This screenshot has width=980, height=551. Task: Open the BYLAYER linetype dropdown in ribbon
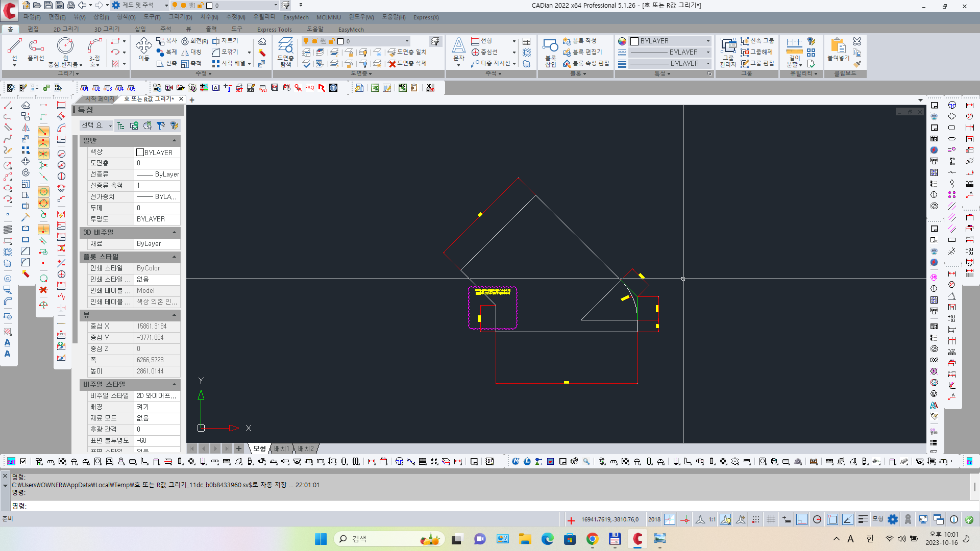tap(708, 52)
